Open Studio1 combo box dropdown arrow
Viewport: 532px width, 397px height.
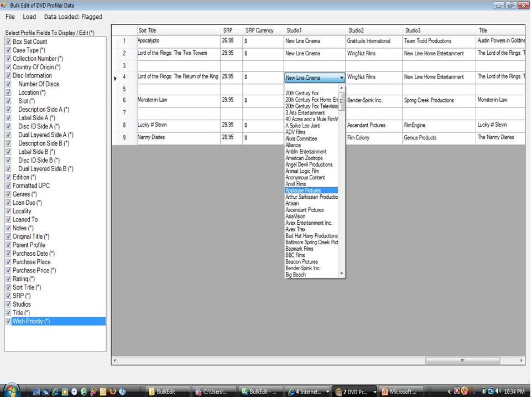point(342,78)
